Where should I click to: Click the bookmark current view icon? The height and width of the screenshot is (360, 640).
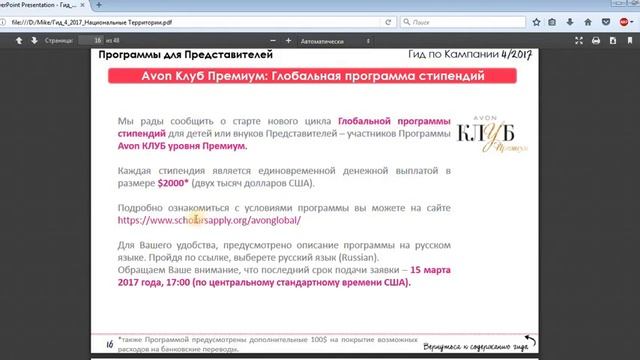[630, 41]
